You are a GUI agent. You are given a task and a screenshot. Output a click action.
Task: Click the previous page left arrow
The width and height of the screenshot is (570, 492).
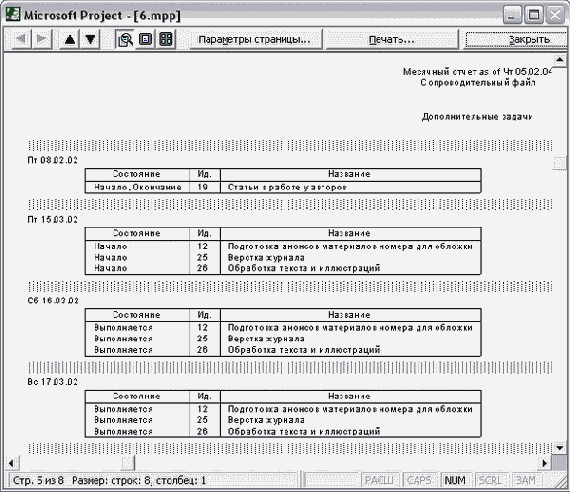tap(21, 39)
